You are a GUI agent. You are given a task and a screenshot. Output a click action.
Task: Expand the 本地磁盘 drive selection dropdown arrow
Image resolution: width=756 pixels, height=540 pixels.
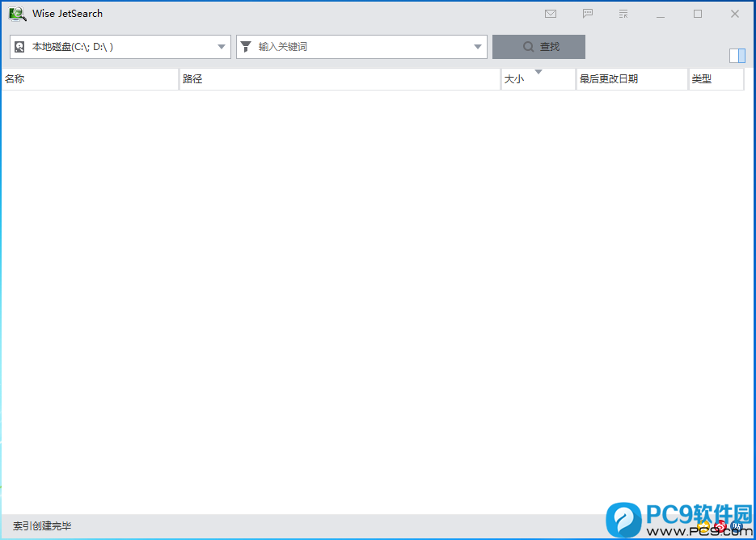(x=222, y=47)
